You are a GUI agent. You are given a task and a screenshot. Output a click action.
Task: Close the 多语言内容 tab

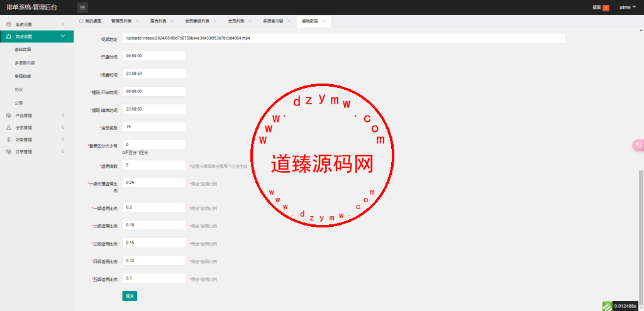coord(289,21)
